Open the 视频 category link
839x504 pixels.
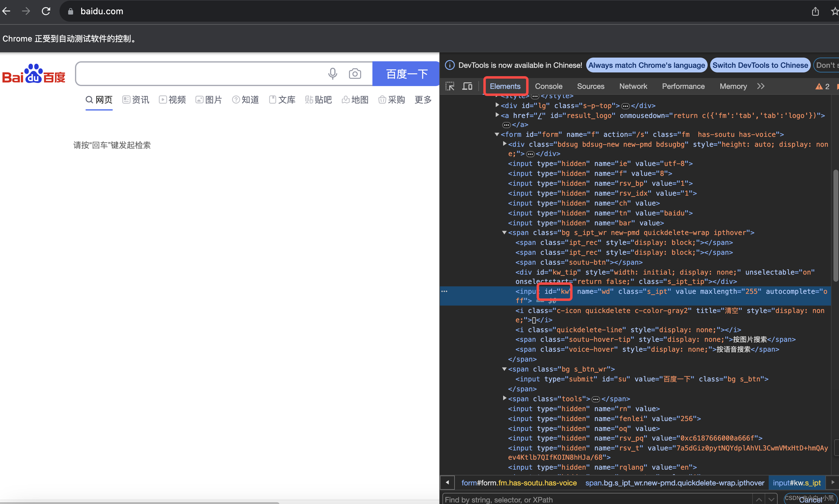pos(172,100)
